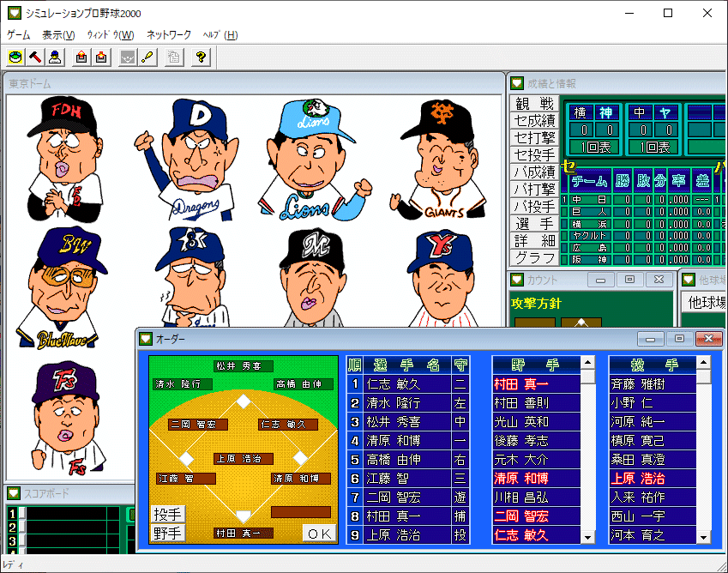Click the red down-arrow tray save icon
The width and height of the screenshot is (728, 573).
pyautogui.click(x=100, y=57)
